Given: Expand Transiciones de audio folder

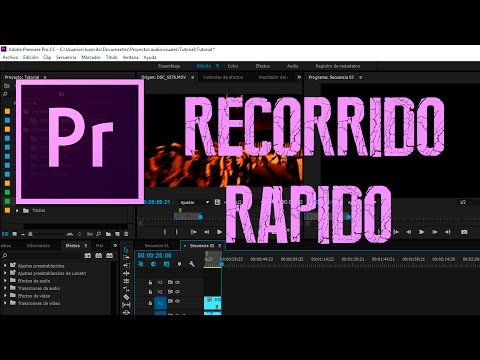Looking at the screenshot, I should 5,288.
